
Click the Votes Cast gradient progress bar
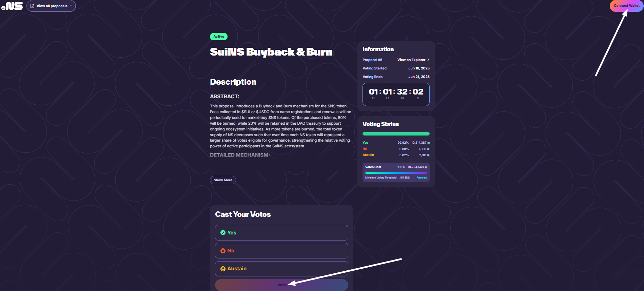tap(396, 173)
